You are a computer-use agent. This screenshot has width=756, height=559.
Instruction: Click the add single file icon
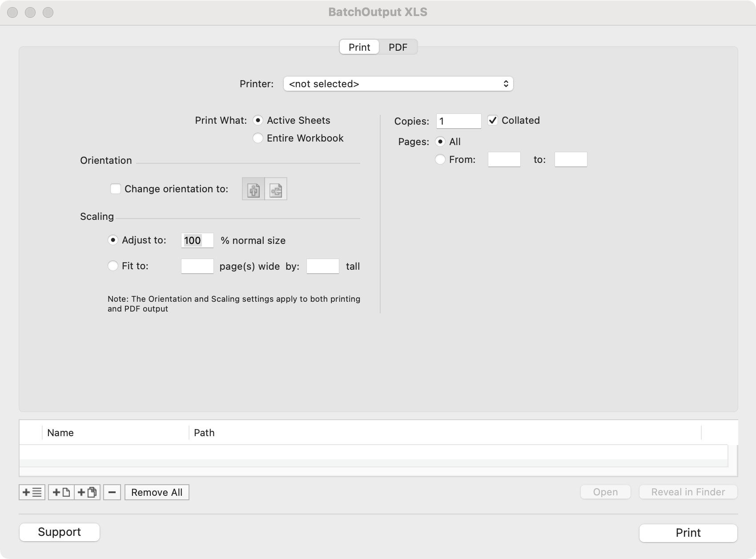[x=61, y=492]
